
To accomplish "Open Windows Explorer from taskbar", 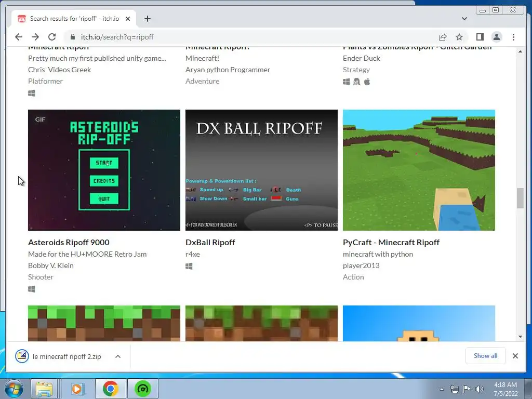I will (45, 389).
